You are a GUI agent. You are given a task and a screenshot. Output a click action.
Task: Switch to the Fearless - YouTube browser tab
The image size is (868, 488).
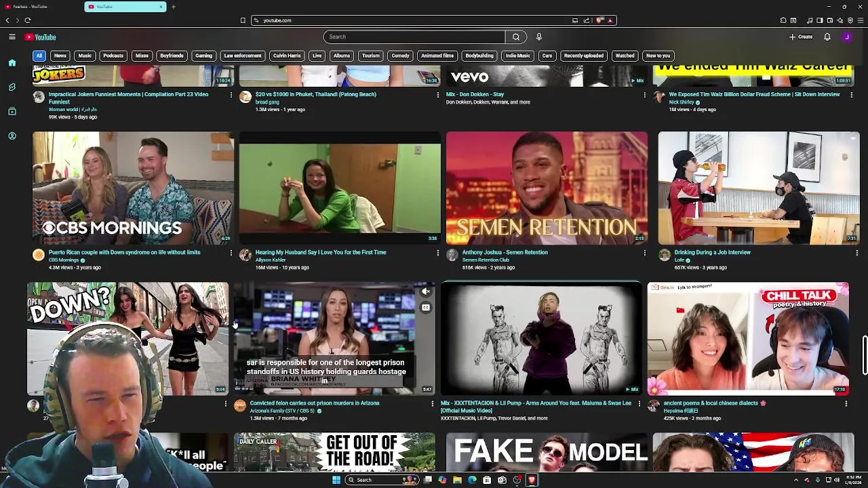pyautogui.click(x=41, y=7)
